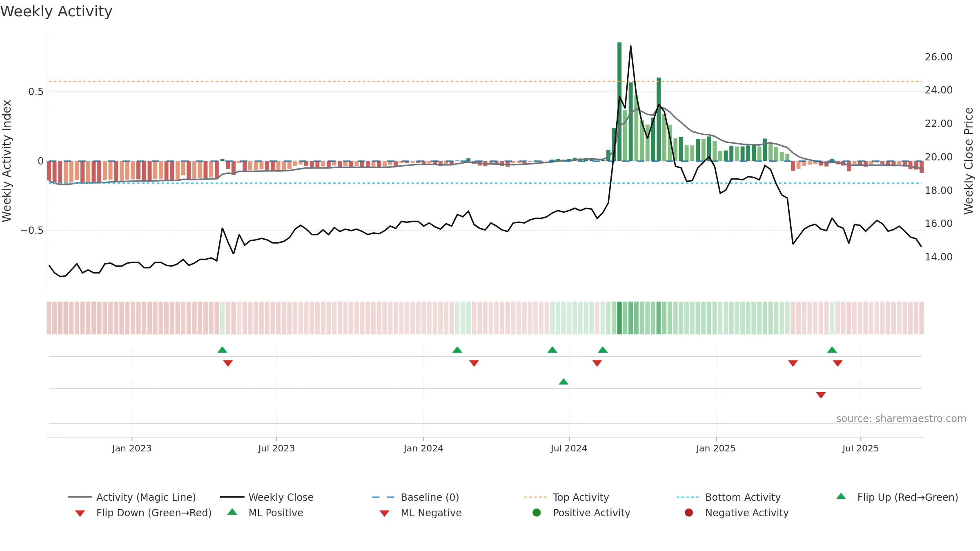Screen dimensions: 980x551
Task: Click the Weekly Close Price axis title
Action: coord(969,161)
